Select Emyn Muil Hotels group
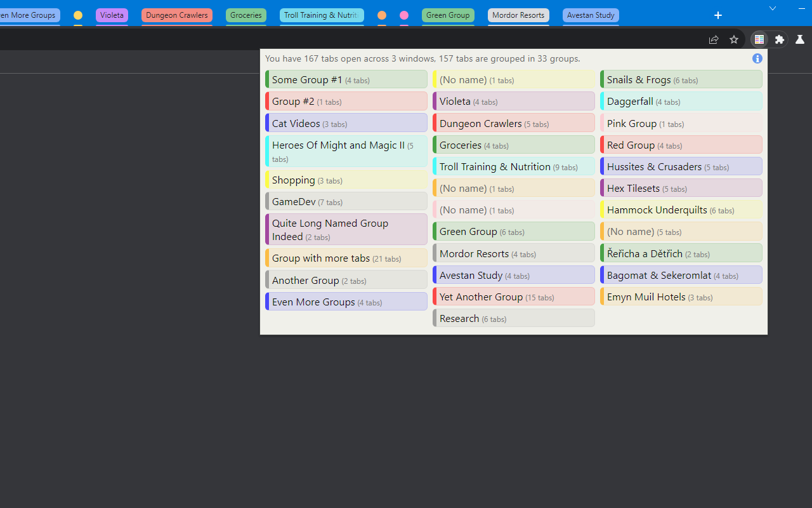Viewport: 812px width, 508px height. coord(681,297)
